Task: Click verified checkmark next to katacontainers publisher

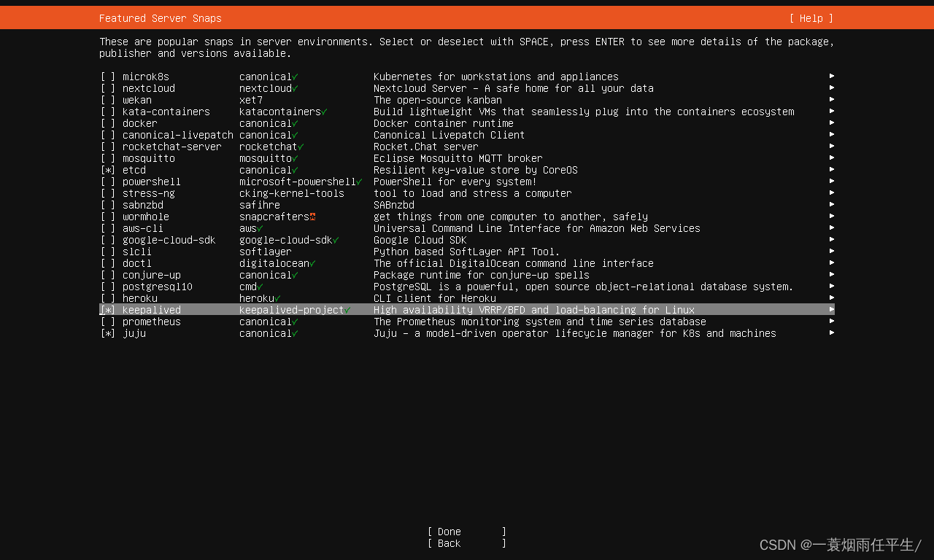Action: point(325,112)
